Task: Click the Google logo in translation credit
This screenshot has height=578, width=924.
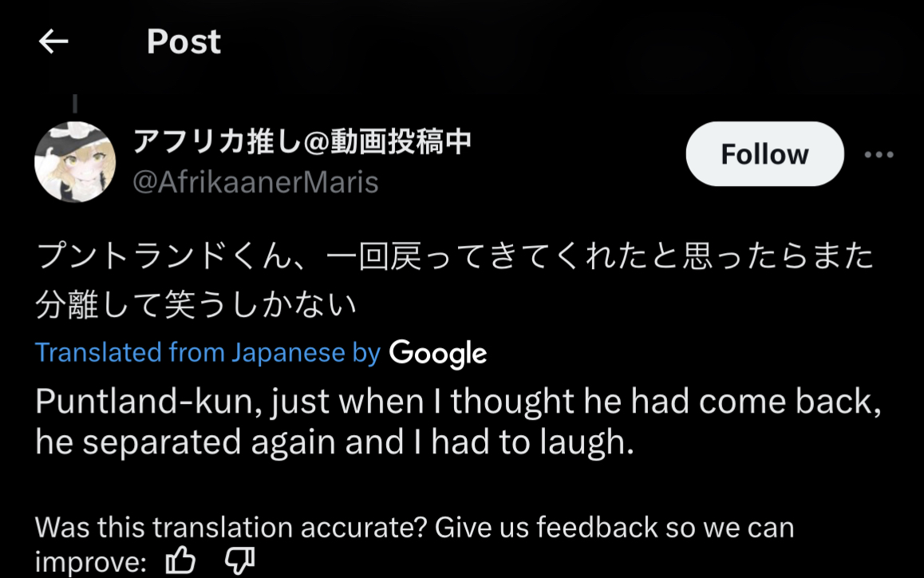Action: tap(438, 354)
